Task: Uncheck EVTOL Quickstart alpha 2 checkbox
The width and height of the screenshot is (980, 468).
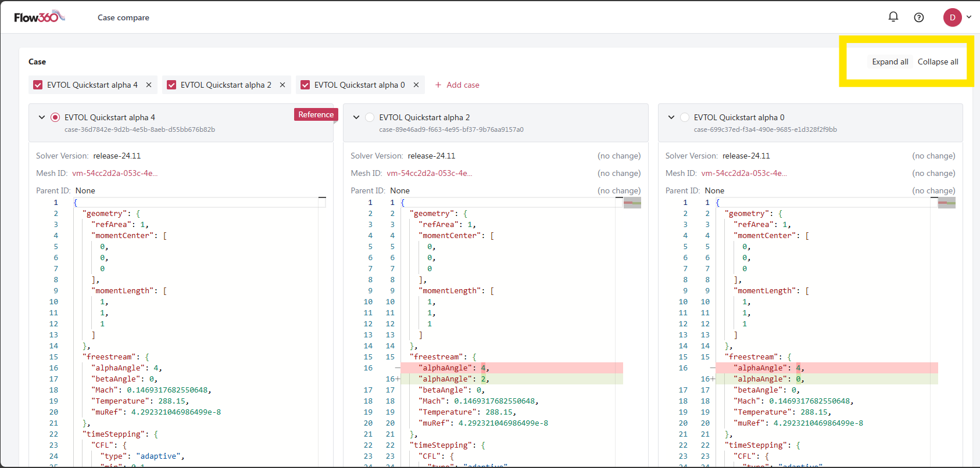Action: tap(171, 85)
